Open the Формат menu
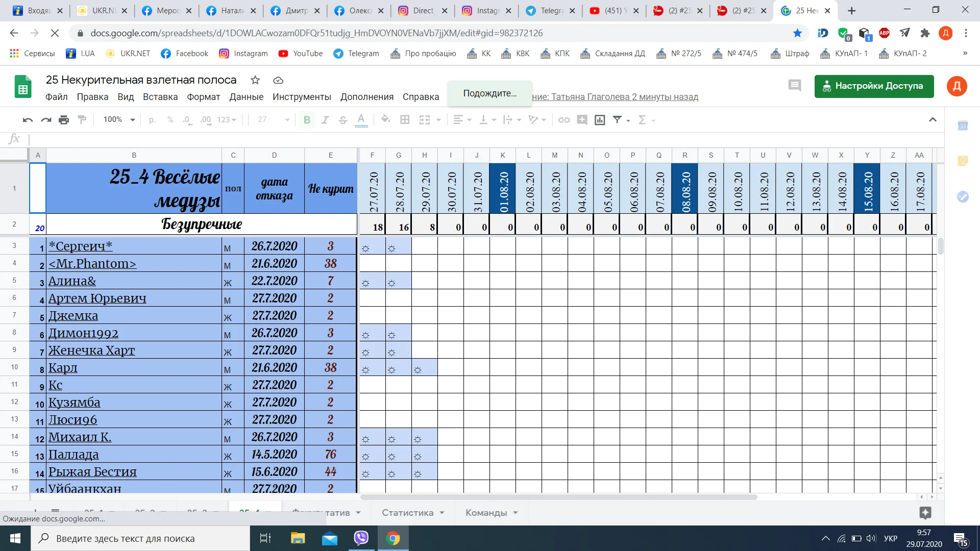980x551 pixels. click(x=203, y=97)
